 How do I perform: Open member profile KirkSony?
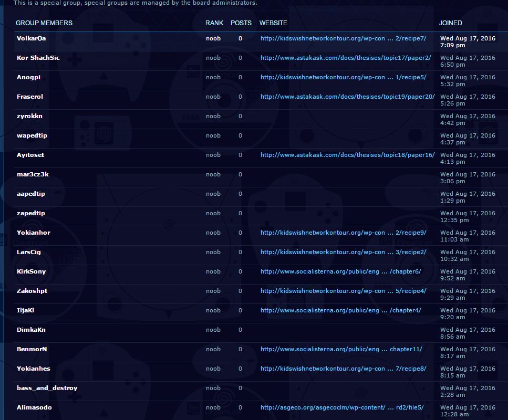point(31,272)
